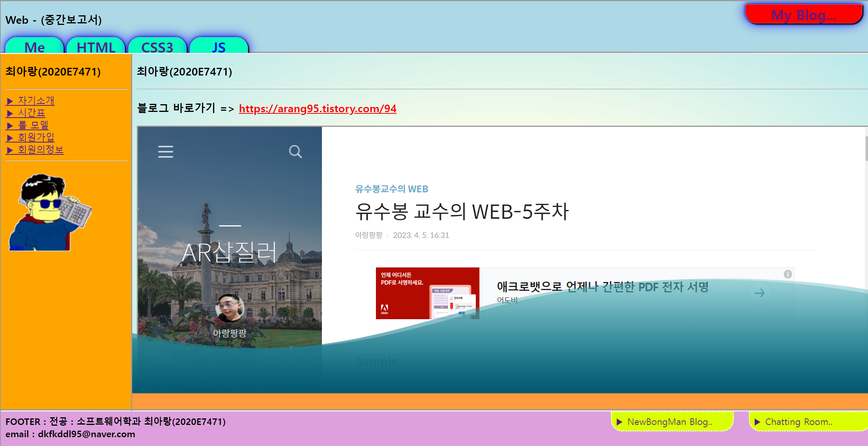The image size is (868, 446).
Task: Click the cartoon keyboard character image
Action: [50, 213]
